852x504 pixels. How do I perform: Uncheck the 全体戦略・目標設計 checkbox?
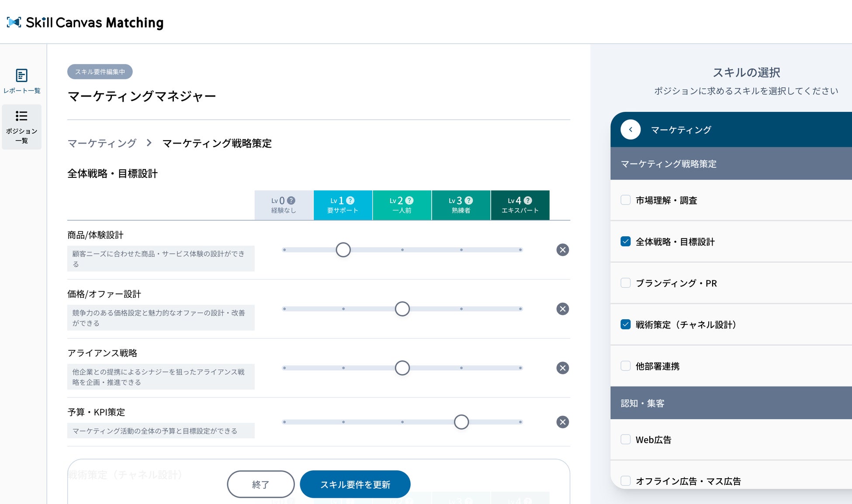(x=625, y=242)
